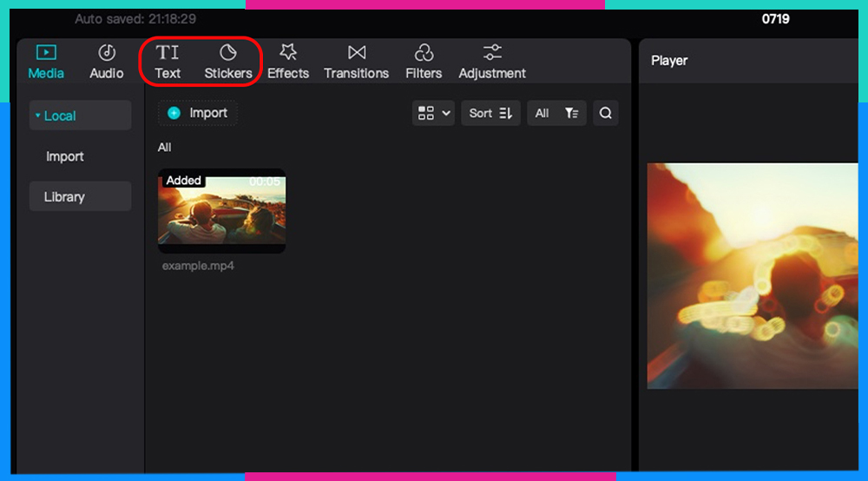Viewport: 868px width, 481px height.
Task: Expand the grid view layout dropdown
Action: pyautogui.click(x=434, y=113)
